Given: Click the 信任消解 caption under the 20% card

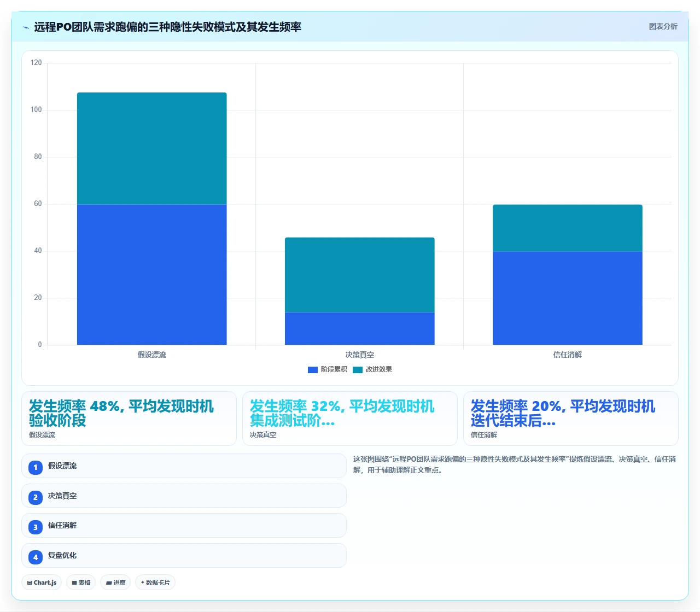Looking at the screenshot, I should [x=484, y=435].
